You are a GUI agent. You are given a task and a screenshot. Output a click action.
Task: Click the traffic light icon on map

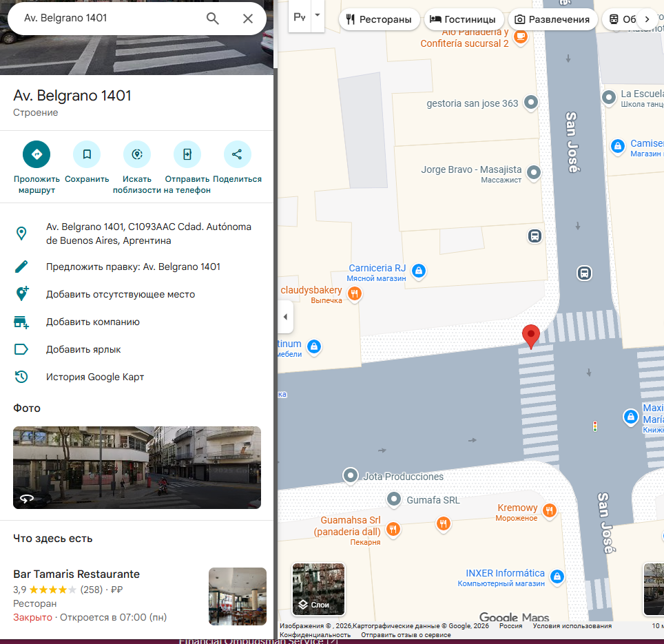[595, 426]
